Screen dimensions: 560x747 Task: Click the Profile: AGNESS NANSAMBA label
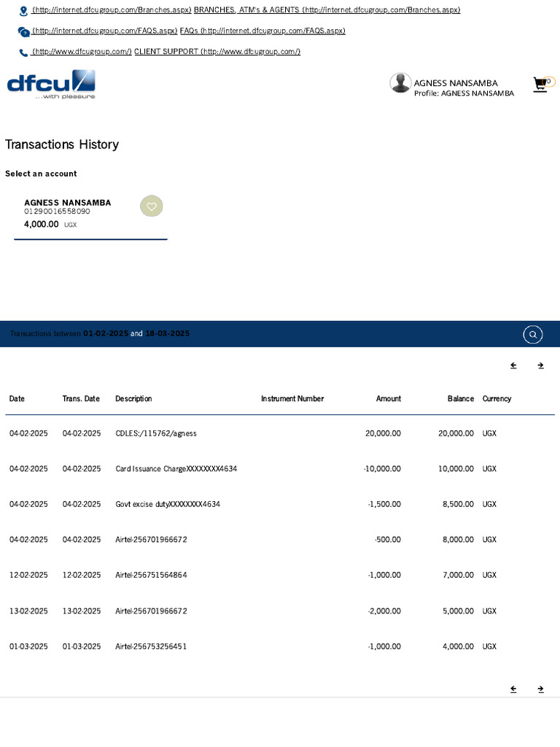tap(464, 93)
